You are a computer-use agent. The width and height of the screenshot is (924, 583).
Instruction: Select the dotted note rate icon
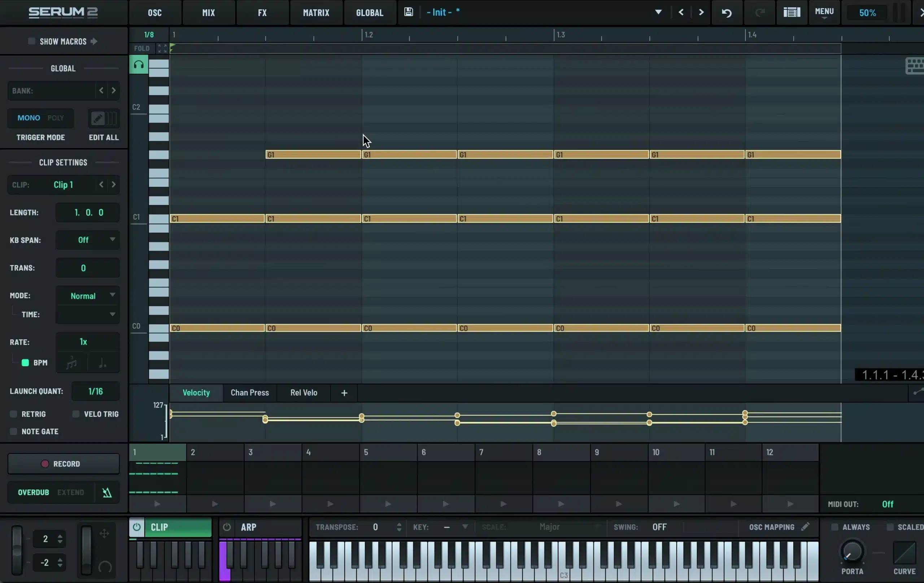pos(103,363)
